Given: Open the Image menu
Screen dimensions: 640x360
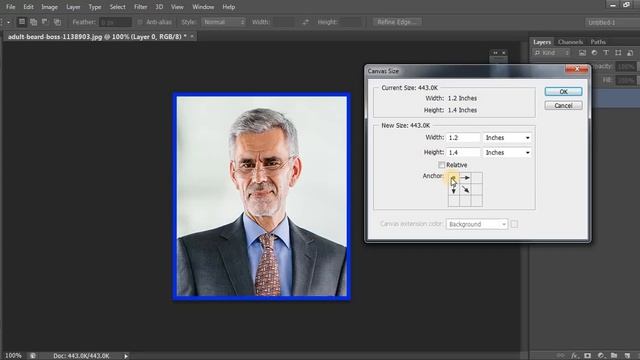Looking at the screenshot, I should 49,7.
